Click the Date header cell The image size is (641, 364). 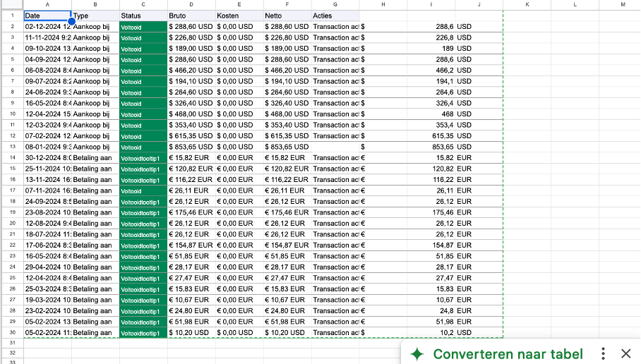click(x=47, y=16)
